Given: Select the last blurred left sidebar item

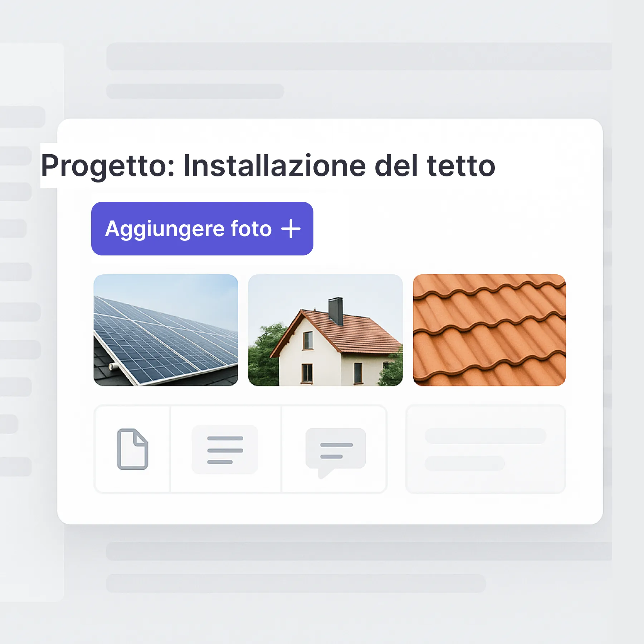Looking at the screenshot, I should click(16, 466).
